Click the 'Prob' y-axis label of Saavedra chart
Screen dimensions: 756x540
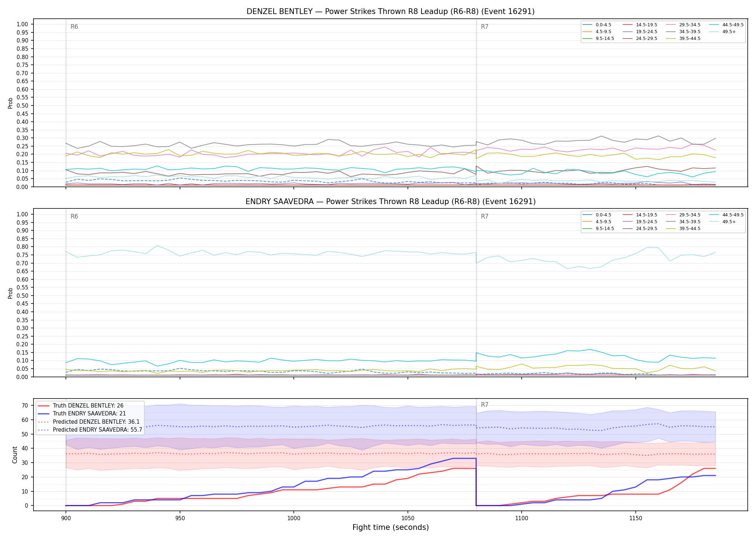pyautogui.click(x=10, y=293)
